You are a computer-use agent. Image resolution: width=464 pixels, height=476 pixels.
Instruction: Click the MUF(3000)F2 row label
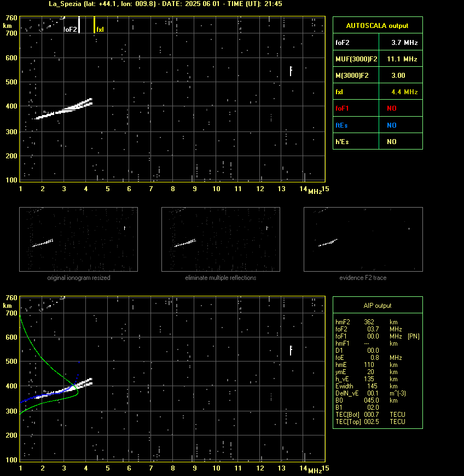(x=356, y=59)
